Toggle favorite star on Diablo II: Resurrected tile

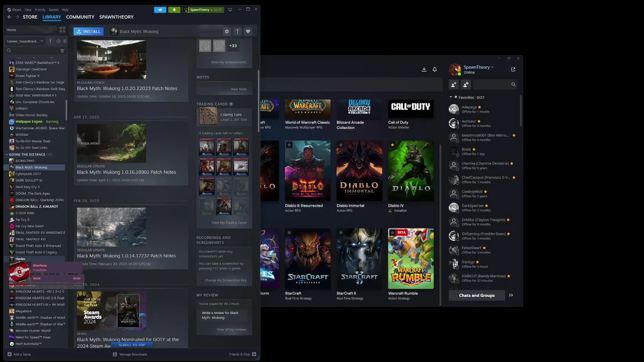pos(289,145)
